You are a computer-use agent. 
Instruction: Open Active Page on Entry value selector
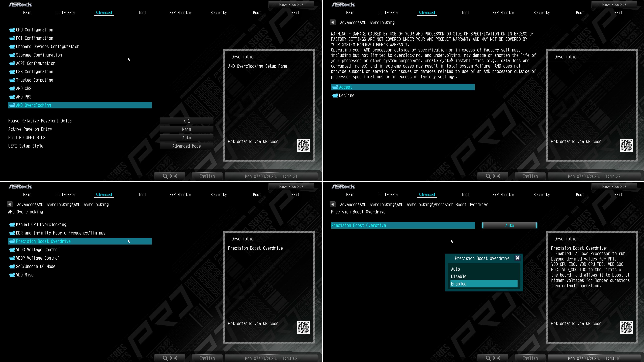point(186,129)
